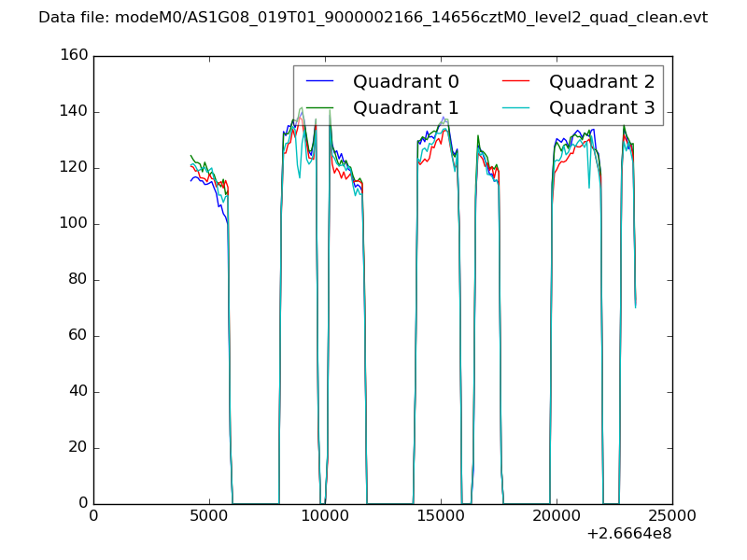Click the 120 tick label on y-axis
Screen dimensions: 747x560
pos(72,168)
